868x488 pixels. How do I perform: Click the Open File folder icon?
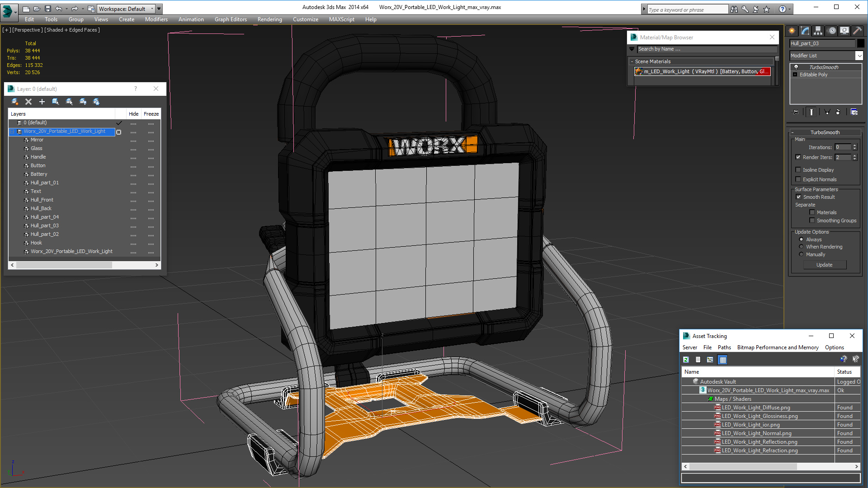(37, 9)
